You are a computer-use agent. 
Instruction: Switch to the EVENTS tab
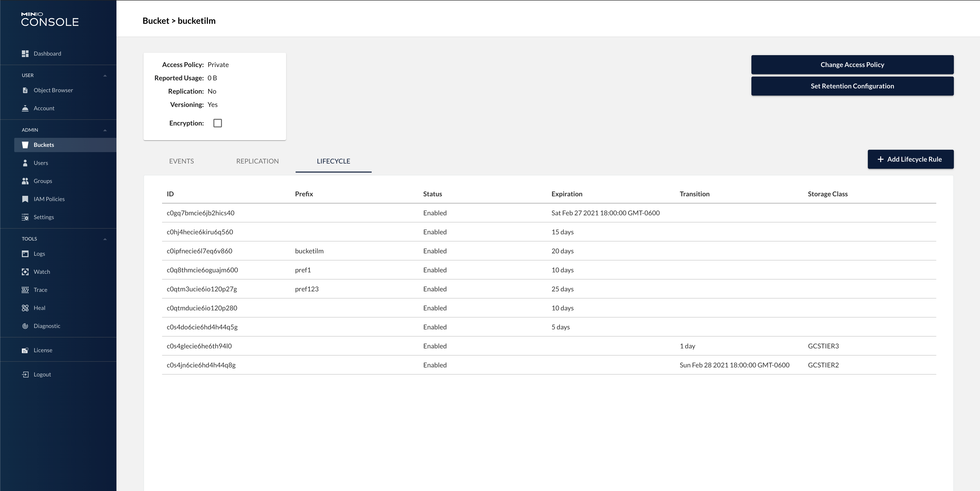tap(182, 161)
